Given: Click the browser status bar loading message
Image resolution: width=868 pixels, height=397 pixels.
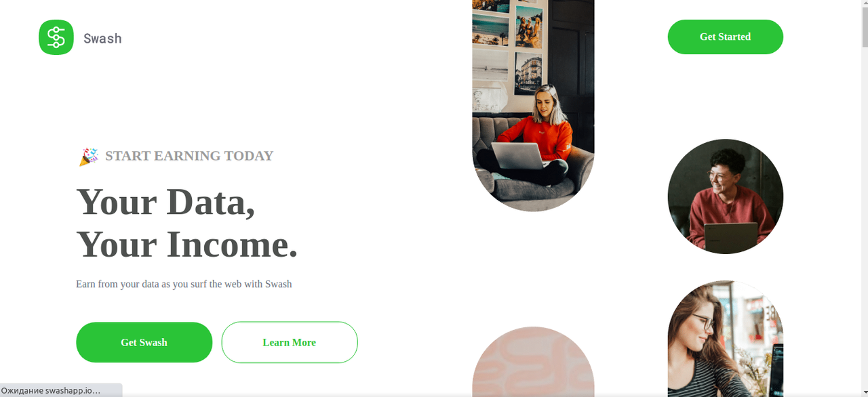Looking at the screenshot, I should pyautogui.click(x=51, y=390).
